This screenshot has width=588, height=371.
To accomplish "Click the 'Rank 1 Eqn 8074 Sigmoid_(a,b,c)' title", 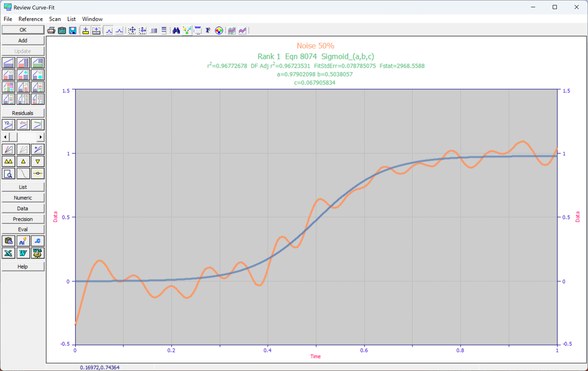I will coord(315,56).
